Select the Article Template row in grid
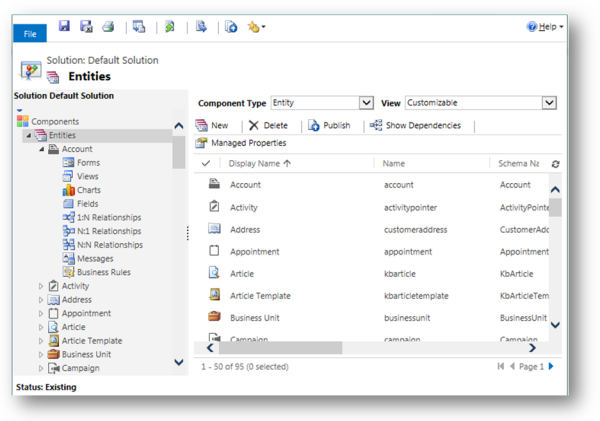 (x=260, y=296)
